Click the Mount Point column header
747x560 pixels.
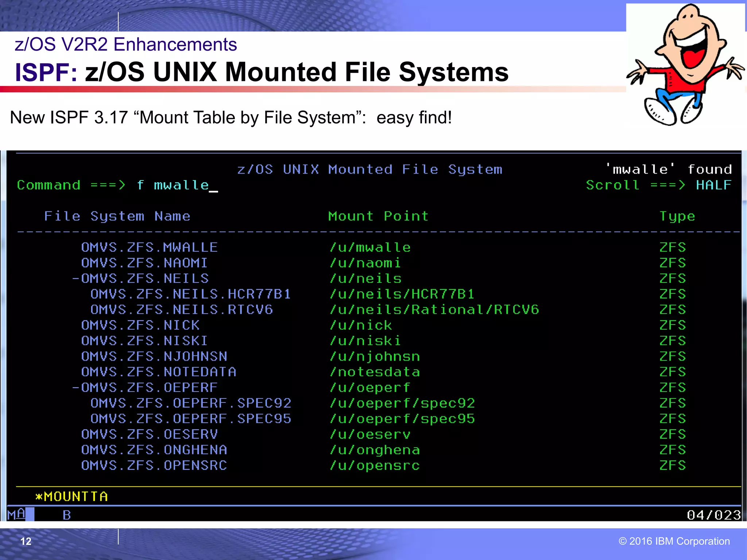[x=378, y=217]
